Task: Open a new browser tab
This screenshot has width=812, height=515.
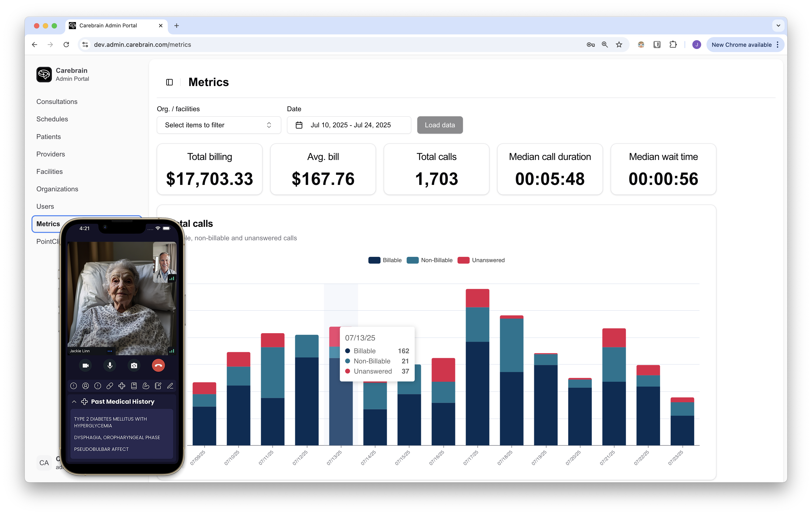Action: [x=176, y=26]
